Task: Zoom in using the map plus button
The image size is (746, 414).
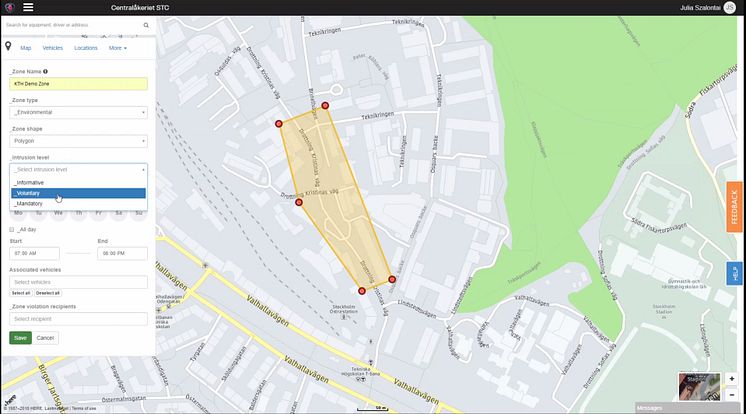Action: tap(732, 379)
